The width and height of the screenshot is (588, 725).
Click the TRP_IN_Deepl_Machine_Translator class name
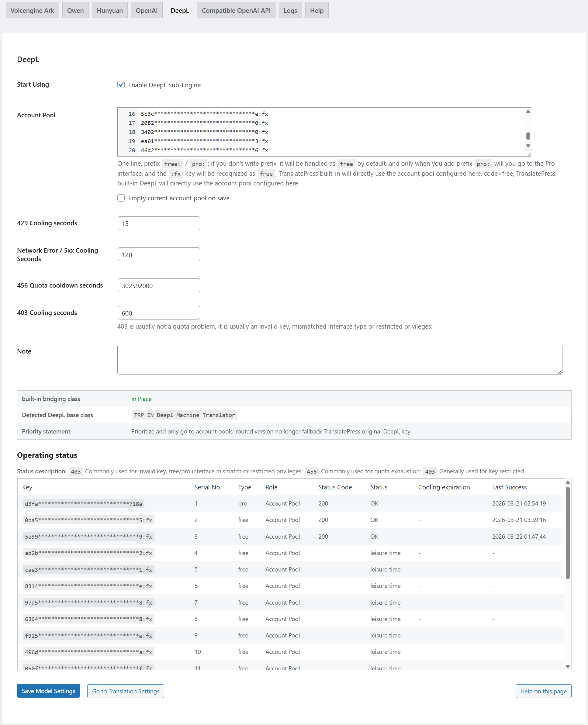pyautogui.click(x=185, y=415)
